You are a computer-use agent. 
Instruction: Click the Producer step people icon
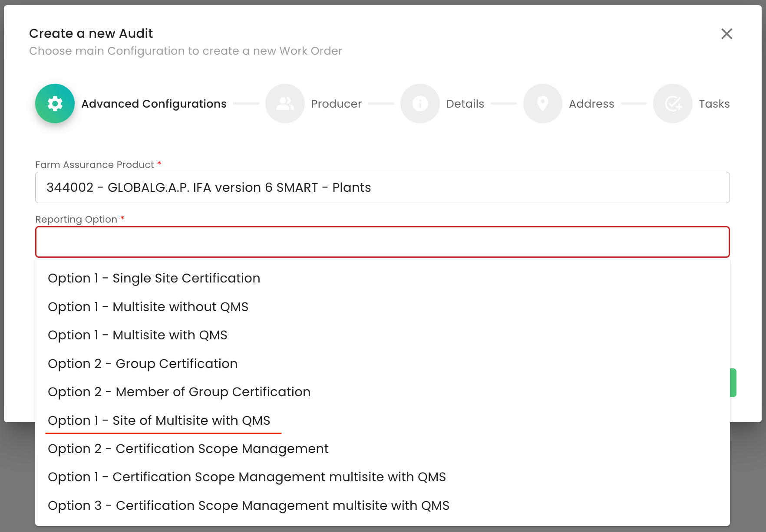[285, 104]
